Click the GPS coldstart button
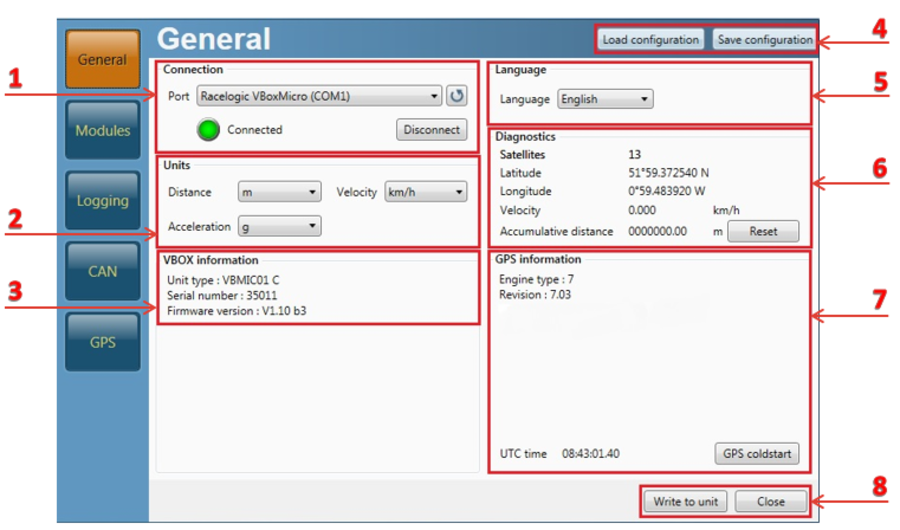The width and height of the screenshot is (900, 530). [757, 454]
